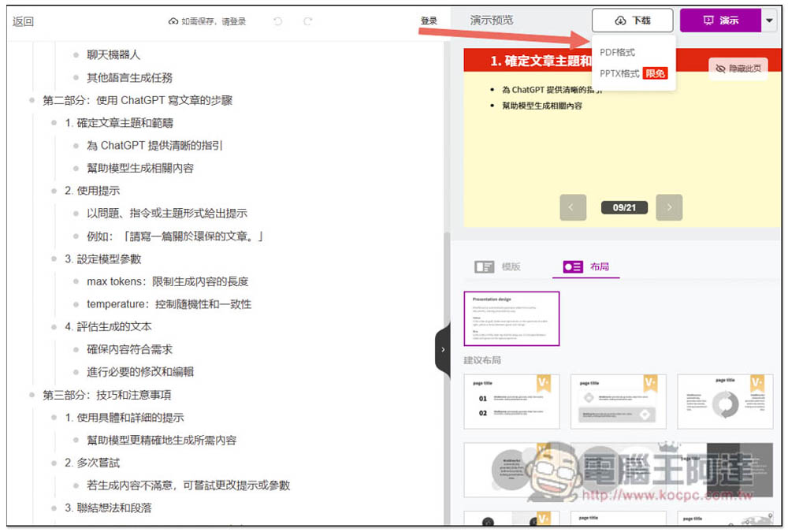Switch to the 布局 layout tab
The image size is (788, 532).
[586, 266]
